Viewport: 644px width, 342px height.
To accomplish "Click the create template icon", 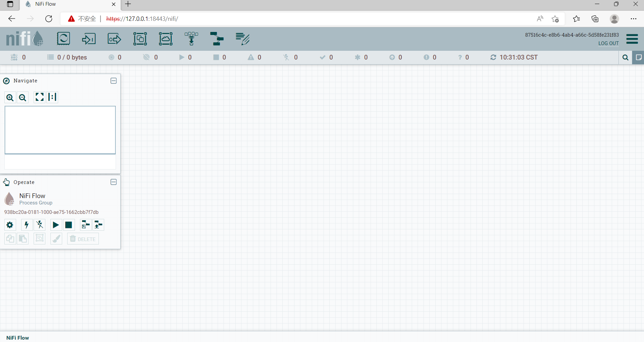I will [x=86, y=225].
